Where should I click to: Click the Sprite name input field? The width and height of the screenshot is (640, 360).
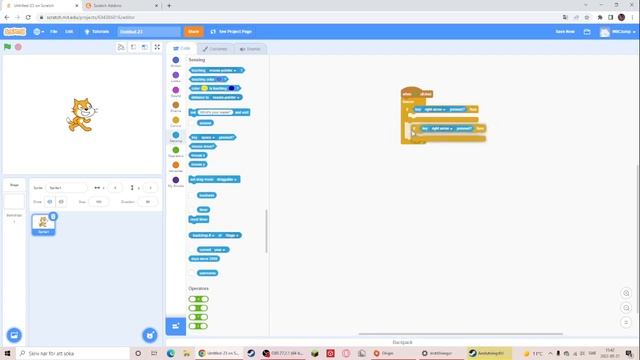(x=67, y=188)
